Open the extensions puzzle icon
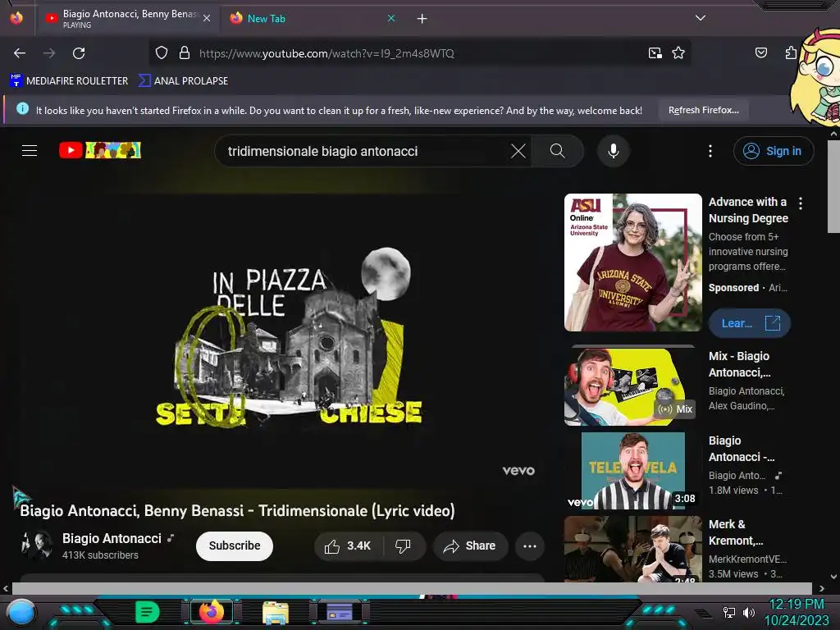This screenshot has height=630, width=840. point(791,52)
